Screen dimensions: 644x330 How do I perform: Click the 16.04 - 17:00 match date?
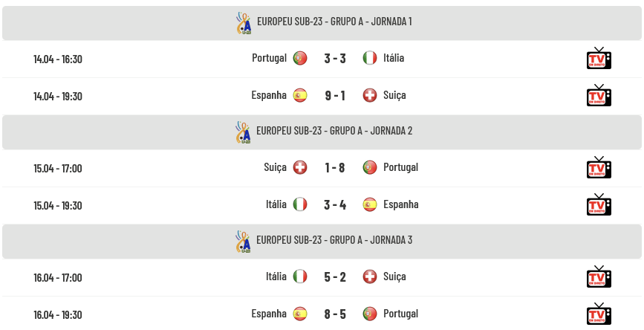click(x=58, y=277)
